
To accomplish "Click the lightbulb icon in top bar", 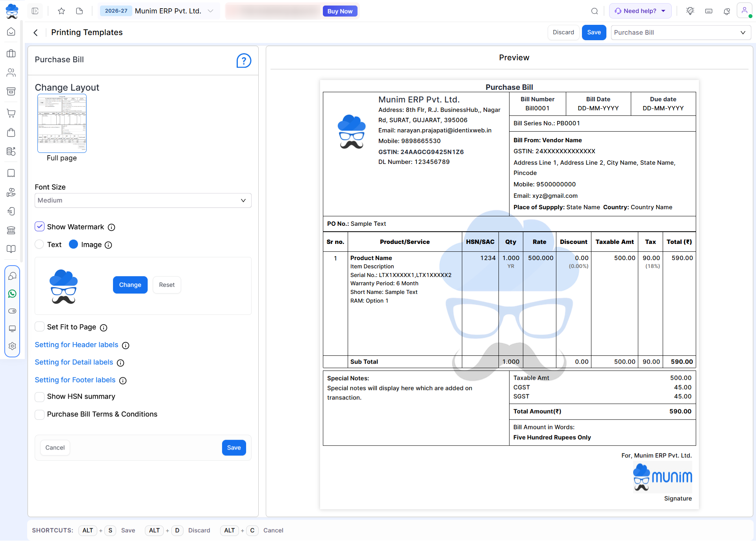I will click(x=690, y=11).
